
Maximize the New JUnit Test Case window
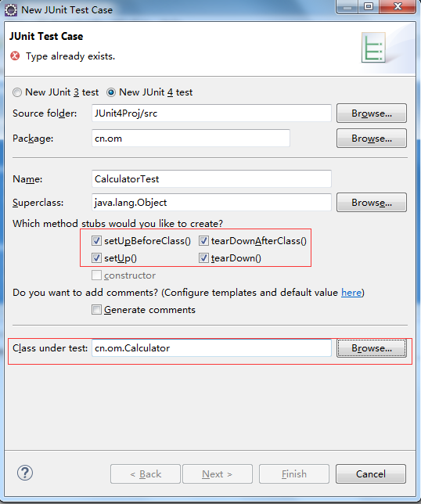(x=369, y=6)
